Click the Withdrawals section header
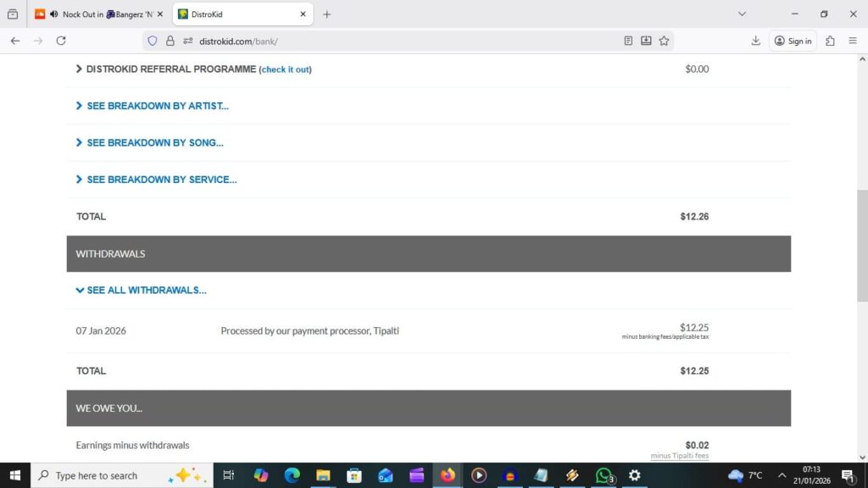This screenshot has width=868, height=488. coord(428,253)
